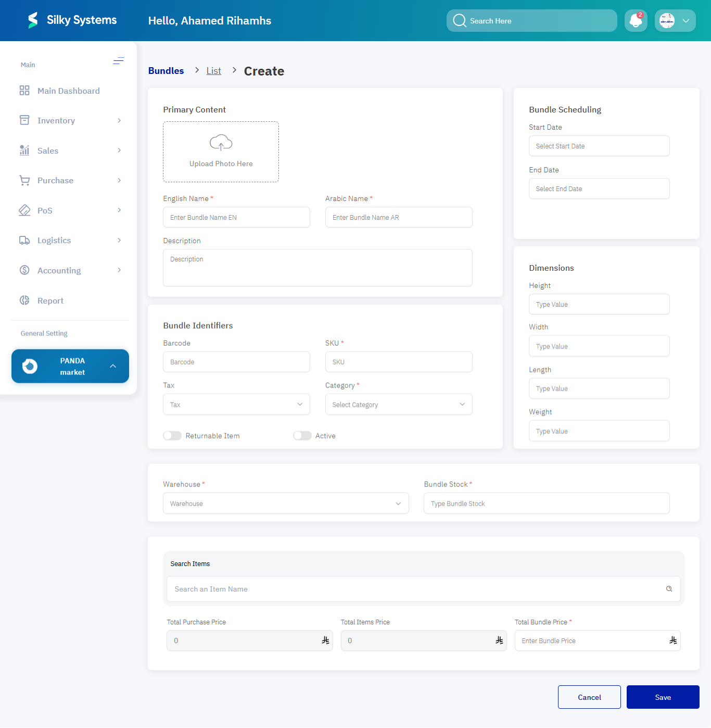Collapse the PANDA market chevron

point(113,366)
